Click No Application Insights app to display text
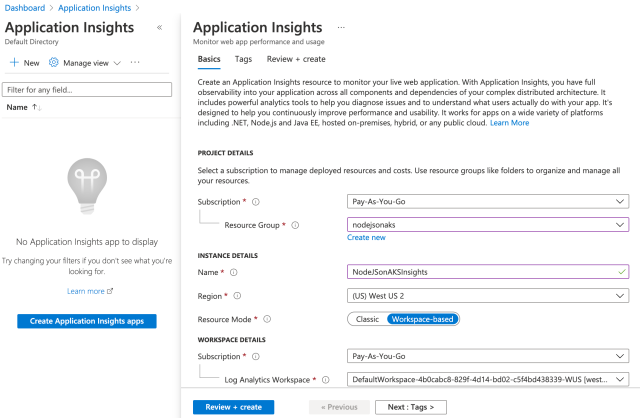Screen dimensions: 640x418 tap(87, 242)
